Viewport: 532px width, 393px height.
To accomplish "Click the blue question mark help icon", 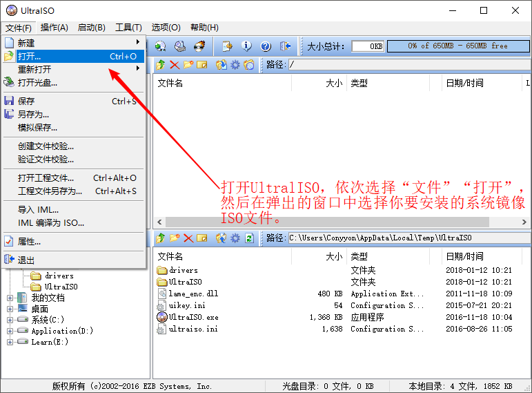I will pos(266,46).
